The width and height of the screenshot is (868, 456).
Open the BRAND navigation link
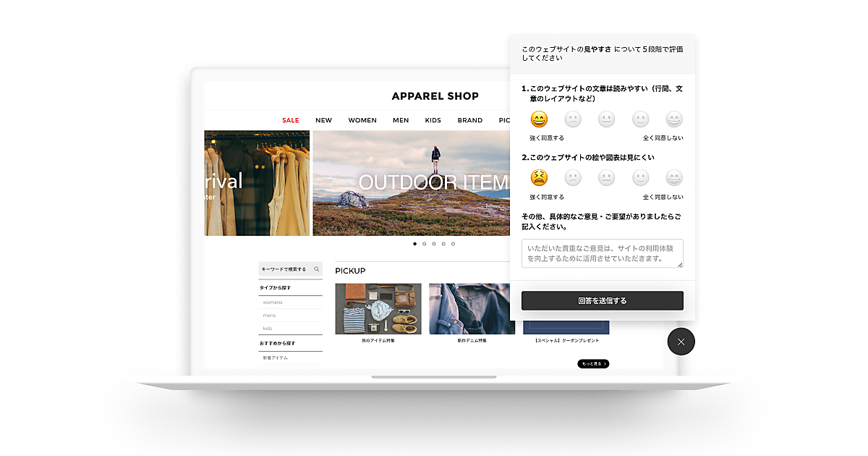[x=469, y=120]
